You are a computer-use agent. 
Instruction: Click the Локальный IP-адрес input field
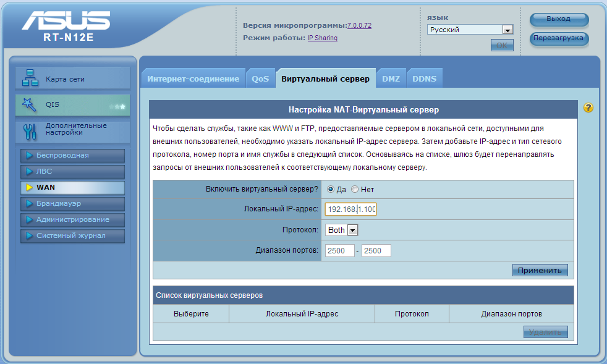pos(350,210)
